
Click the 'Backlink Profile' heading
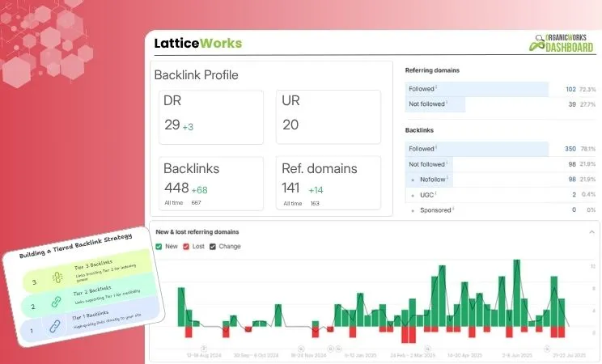point(196,75)
